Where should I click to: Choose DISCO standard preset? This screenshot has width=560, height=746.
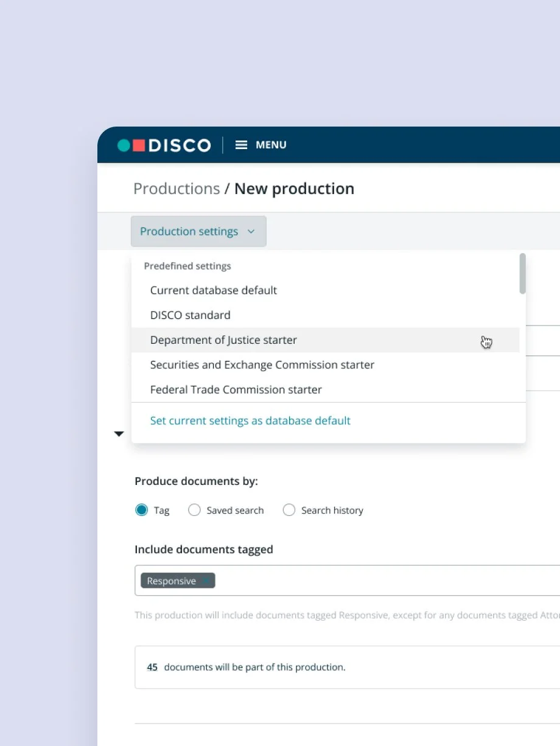click(191, 315)
